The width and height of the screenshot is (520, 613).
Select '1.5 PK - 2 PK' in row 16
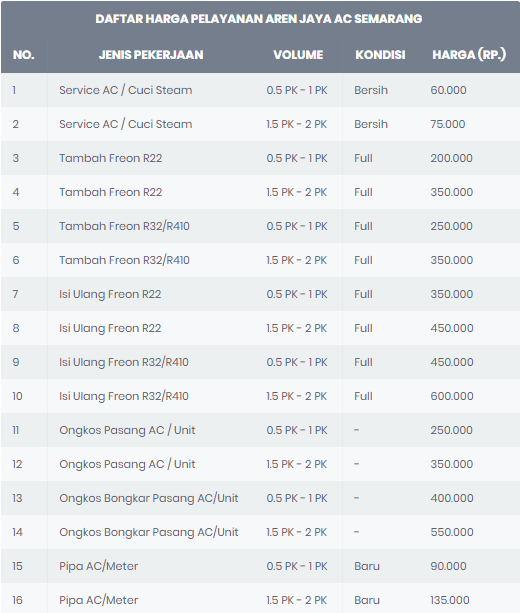pos(296,600)
